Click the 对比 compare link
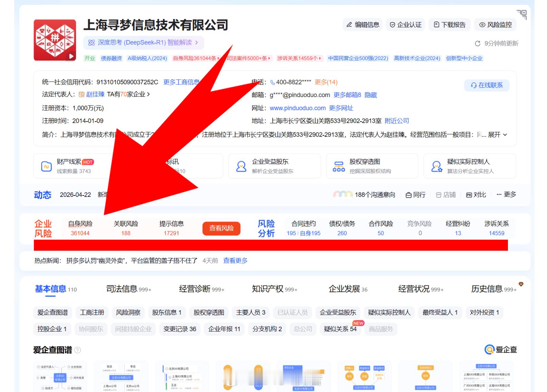547x392 pixels. (476, 194)
